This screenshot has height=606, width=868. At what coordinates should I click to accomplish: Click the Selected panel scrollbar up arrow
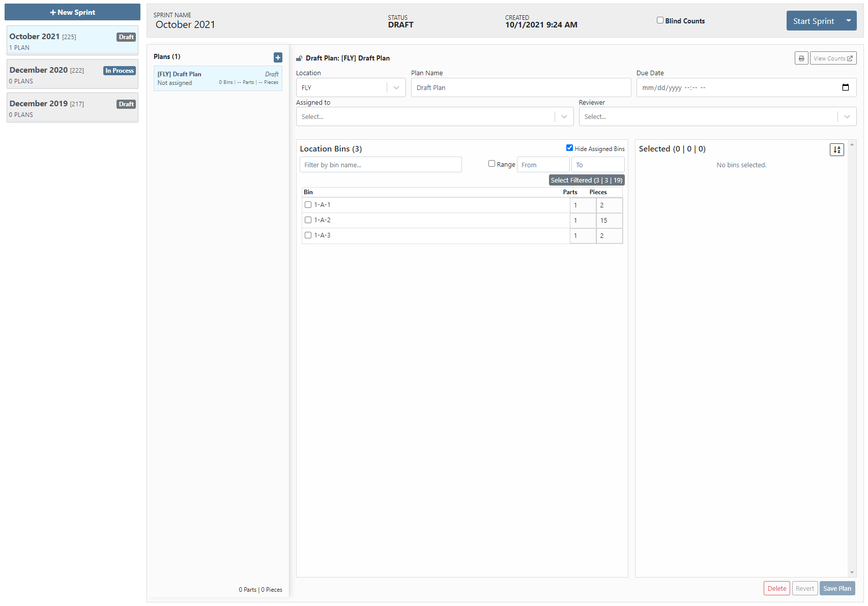852,144
